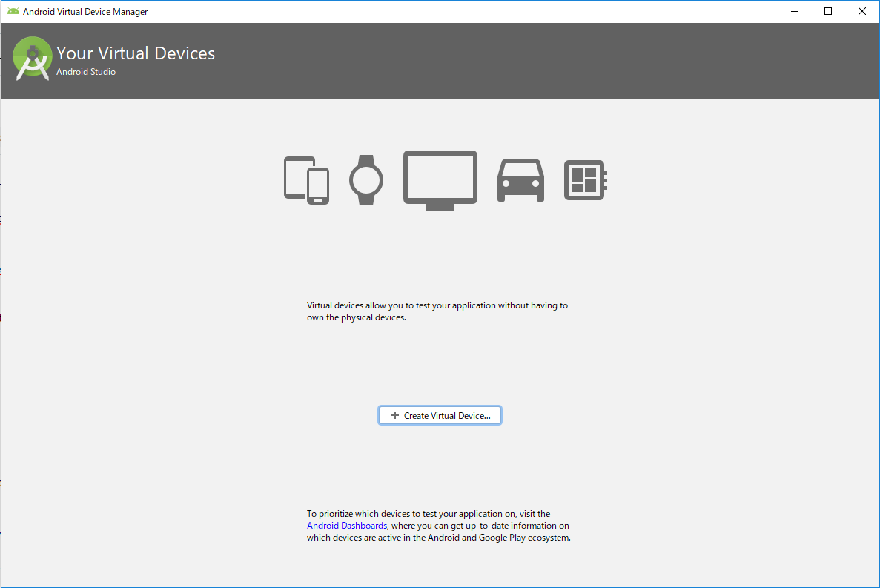Click the Create Virtual Device button
Viewport: 880px width, 588px height.
[440, 415]
